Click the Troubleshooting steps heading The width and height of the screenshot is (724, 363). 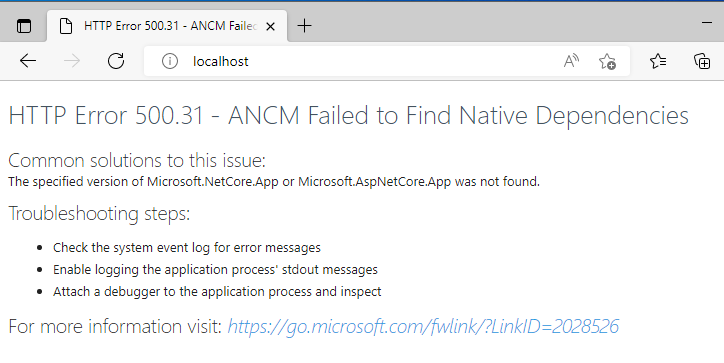pos(99,214)
